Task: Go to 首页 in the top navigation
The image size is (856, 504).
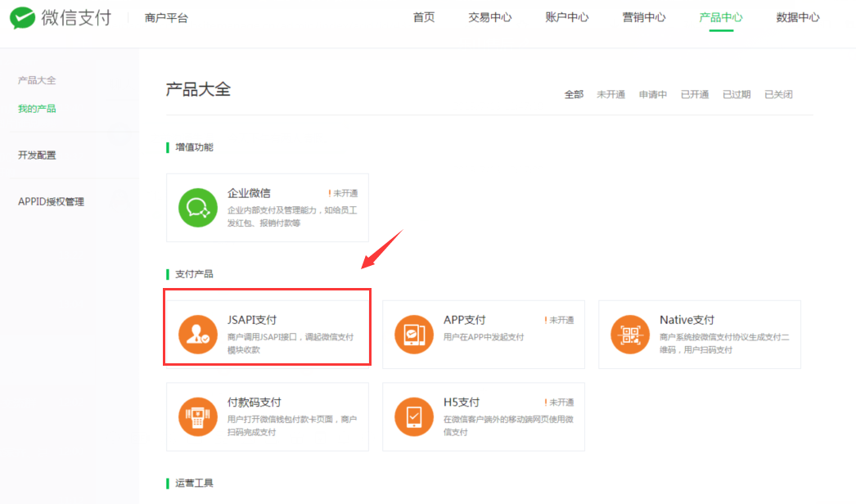Action: 424,18
